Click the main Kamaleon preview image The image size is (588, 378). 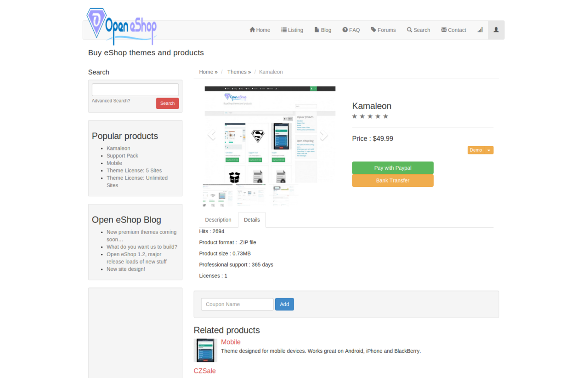click(x=270, y=134)
